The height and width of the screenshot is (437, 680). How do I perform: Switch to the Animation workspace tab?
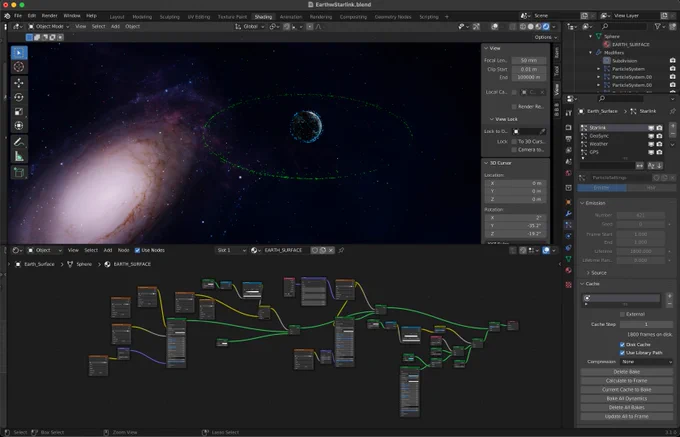click(291, 17)
